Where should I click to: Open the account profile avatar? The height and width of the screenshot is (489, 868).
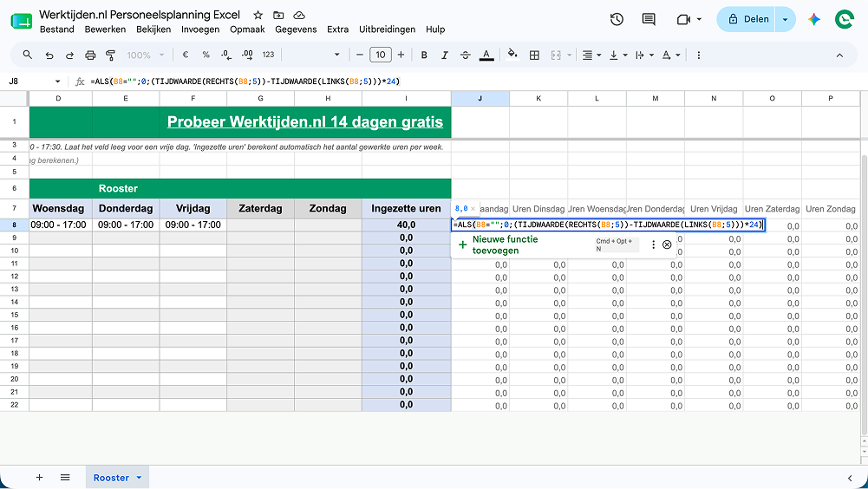click(x=845, y=19)
